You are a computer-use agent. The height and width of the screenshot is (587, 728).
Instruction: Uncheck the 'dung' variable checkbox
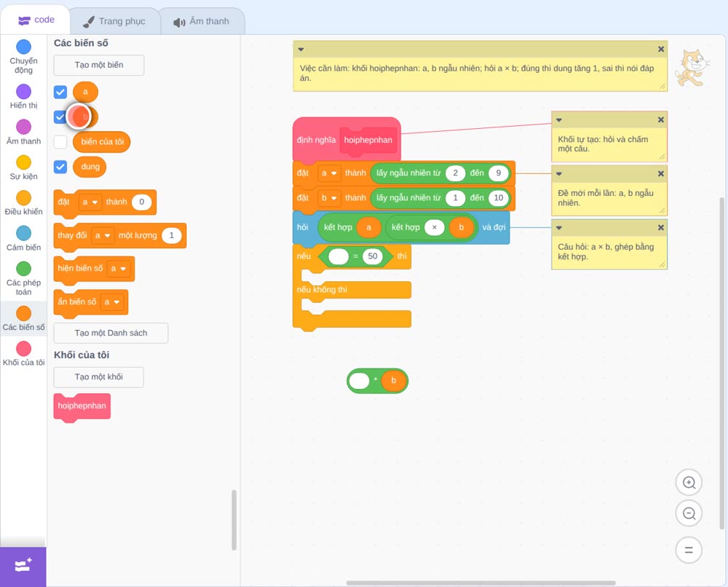tap(60, 167)
